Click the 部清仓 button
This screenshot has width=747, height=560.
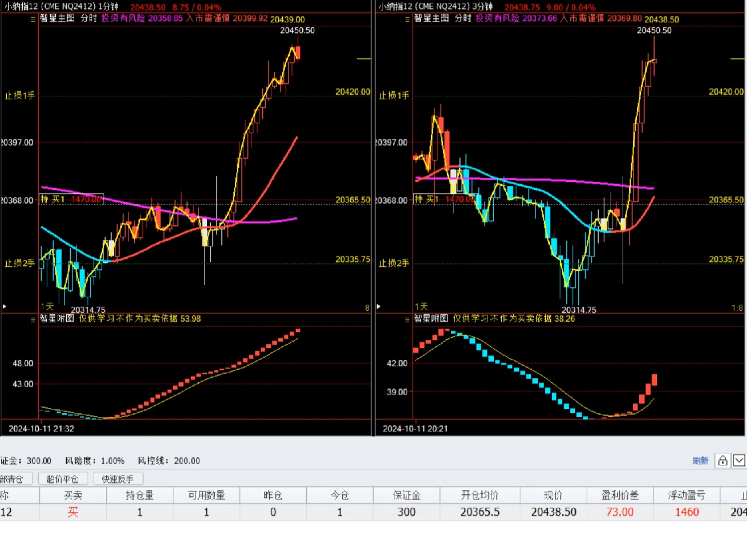pyautogui.click(x=15, y=479)
